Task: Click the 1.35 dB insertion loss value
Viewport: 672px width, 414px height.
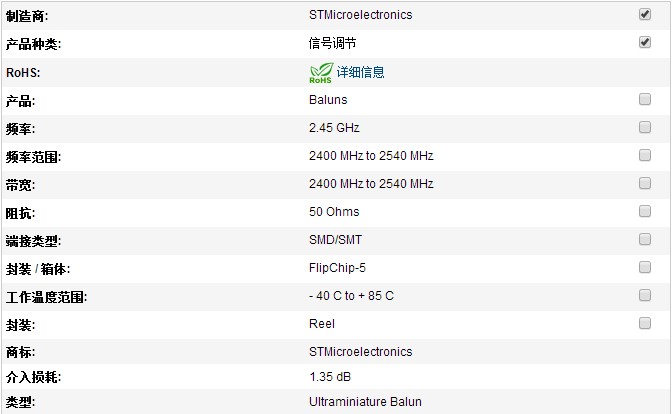Action: point(330,377)
